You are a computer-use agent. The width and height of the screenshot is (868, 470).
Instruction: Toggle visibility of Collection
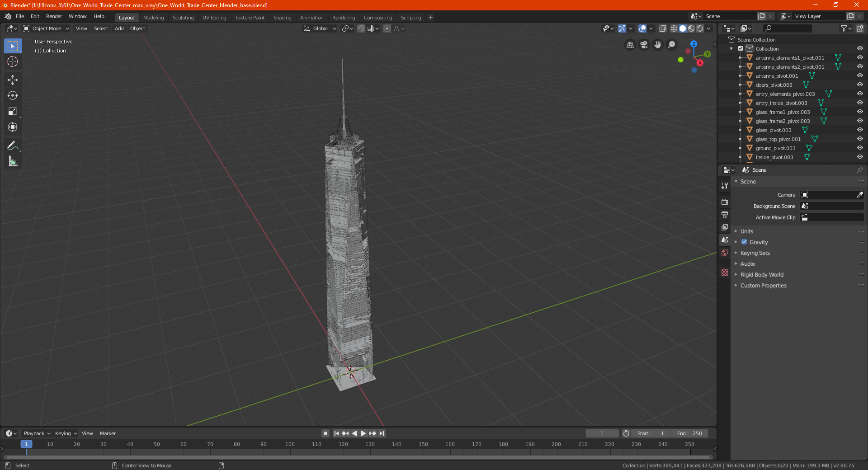pyautogui.click(x=860, y=48)
